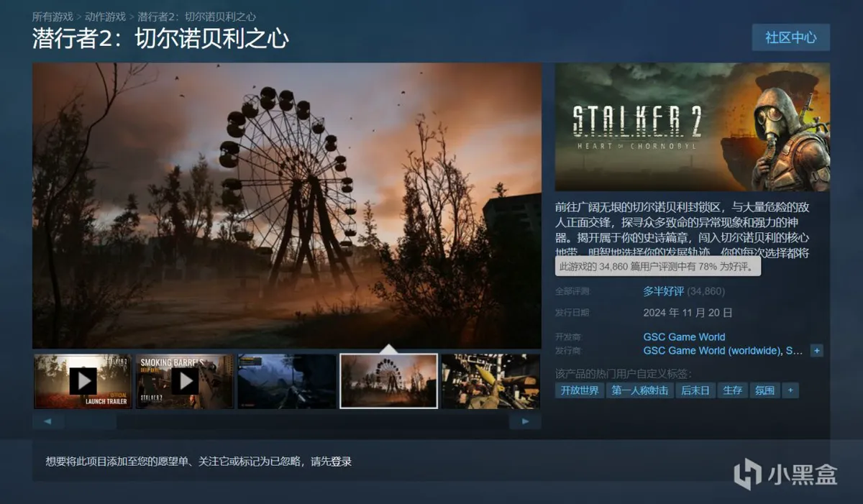Play the Smoking Barrels trailer thumbnail

click(x=185, y=381)
